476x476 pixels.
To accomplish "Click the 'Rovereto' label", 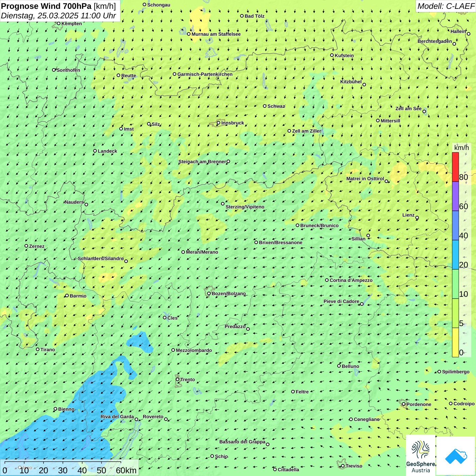I will [x=153, y=417].
